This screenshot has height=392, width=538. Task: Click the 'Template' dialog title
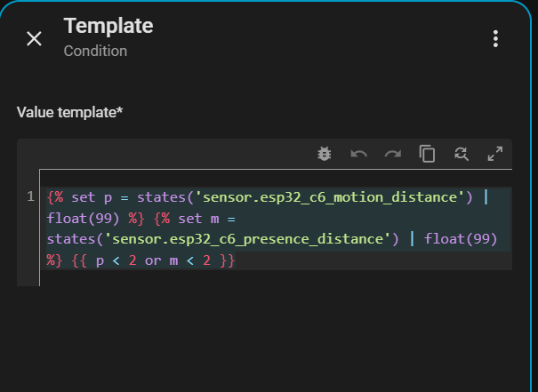point(108,27)
